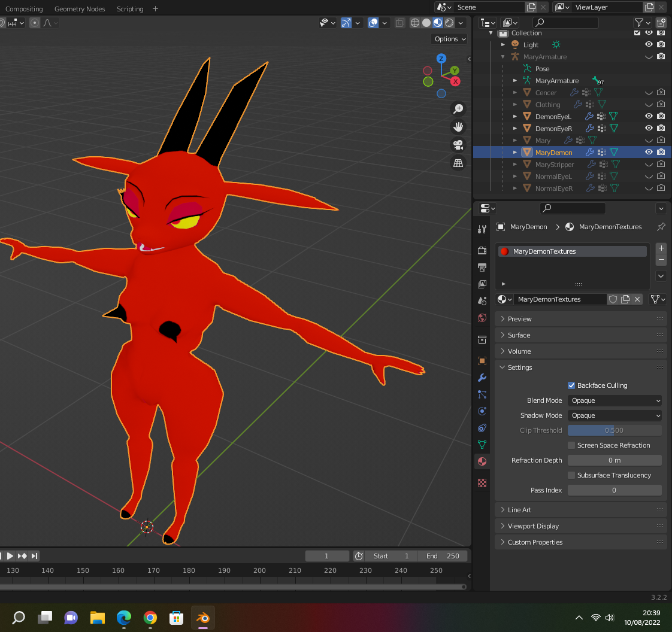The width and height of the screenshot is (672, 632).
Task: Toggle camera view icon in viewport
Action: tap(458, 145)
